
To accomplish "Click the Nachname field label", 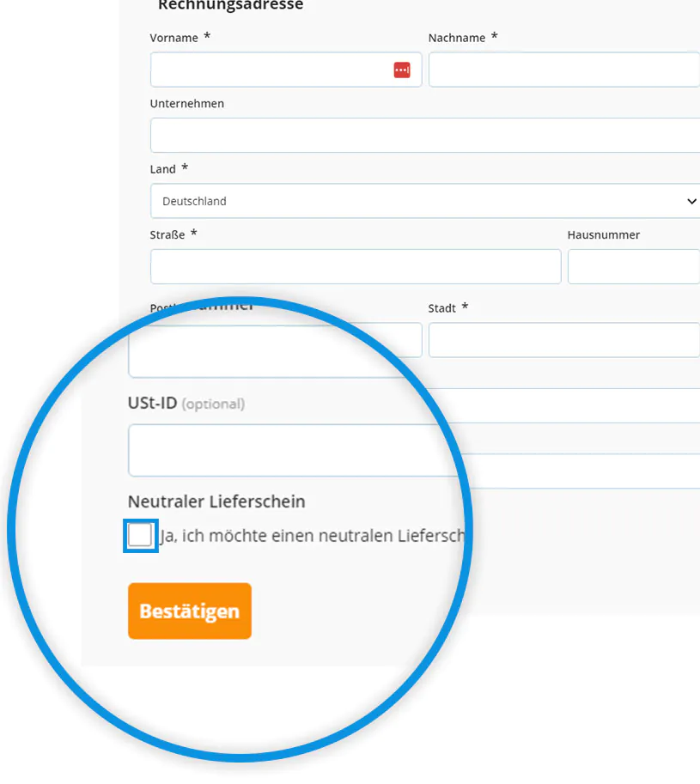I will [457, 38].
